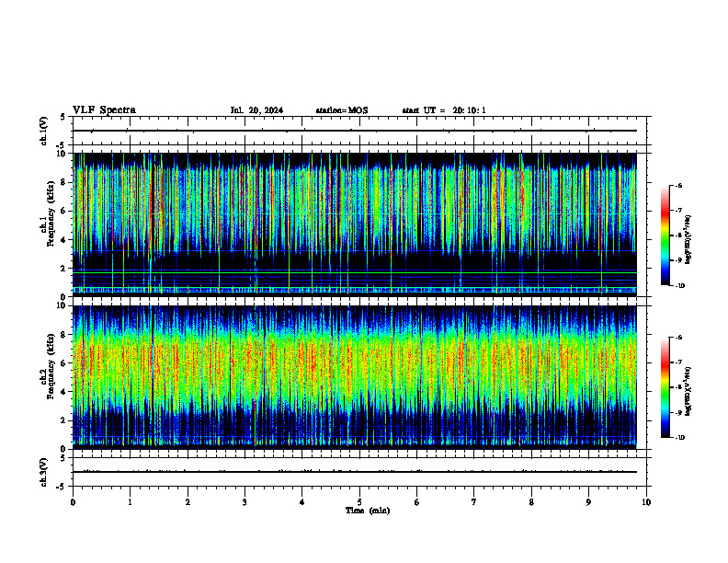
Task: Click the time axis tick label "5"
Action: [x=359, y=502]
